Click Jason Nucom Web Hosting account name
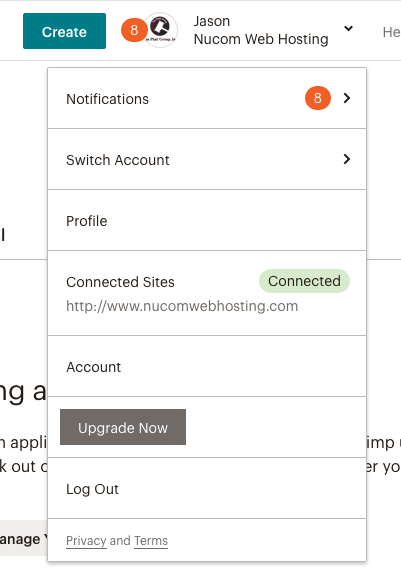This screenshot has height=586, width=401. tap(261, 30)
